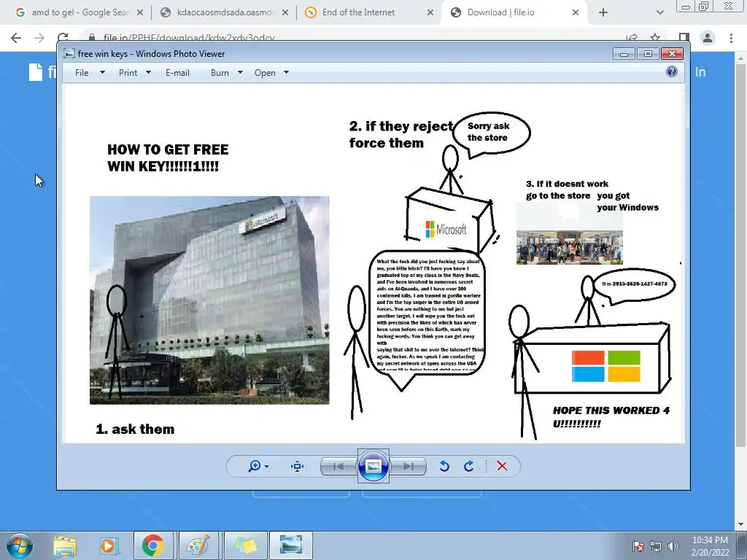Open Sticky Notes taskbar icon
The width and height of the screenshot is (747, 560).
(245, 545)
